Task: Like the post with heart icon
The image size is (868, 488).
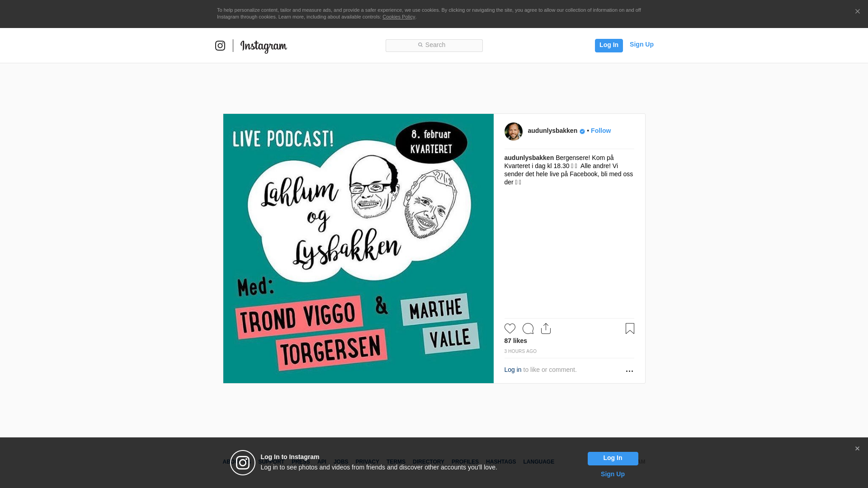Action: 509,328
